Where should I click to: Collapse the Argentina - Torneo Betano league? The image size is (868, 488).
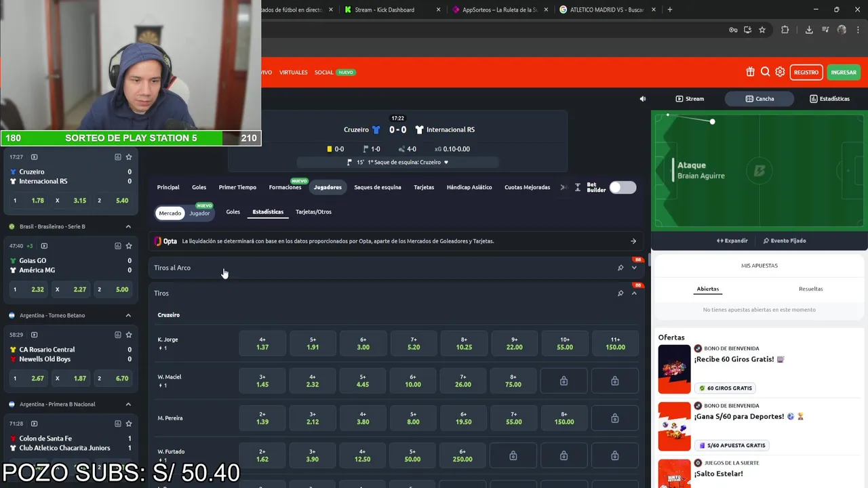coord(128,315)
